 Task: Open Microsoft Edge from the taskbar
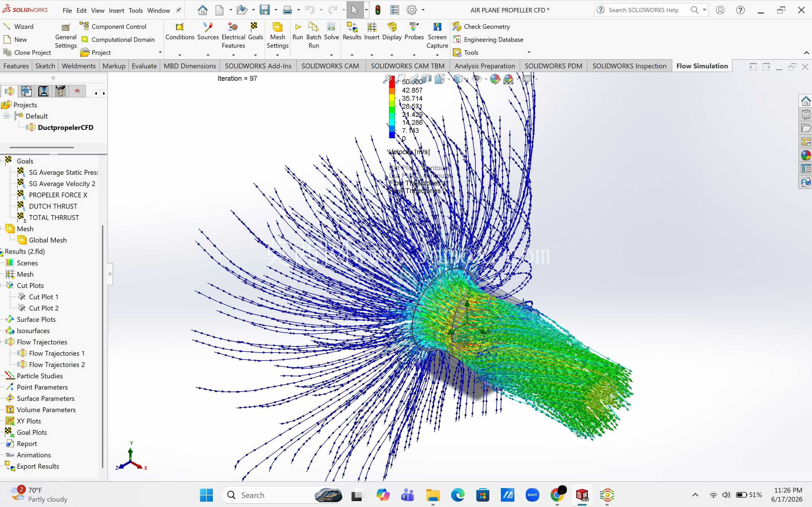[458, 495]
